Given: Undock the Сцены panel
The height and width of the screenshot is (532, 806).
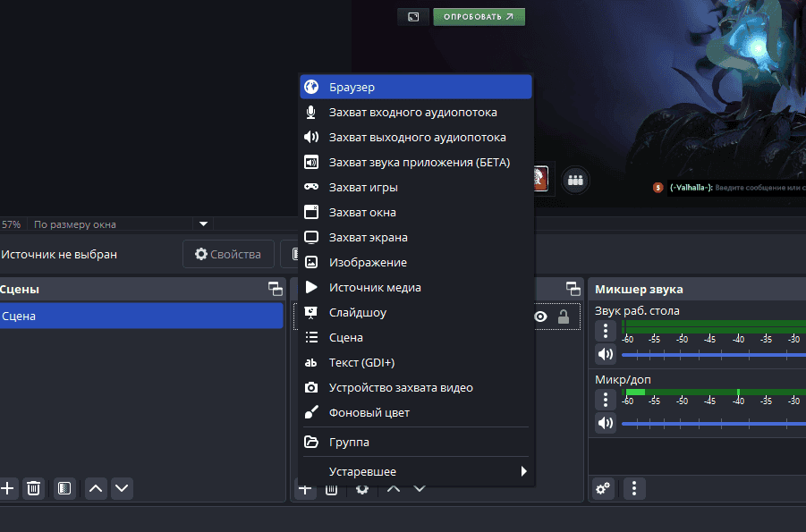Looking at the screenshot, I should 275,289.
